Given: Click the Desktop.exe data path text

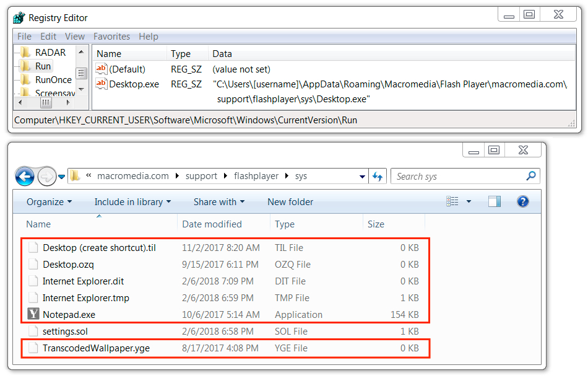Looking at the screenshot, I should (x=390, y=92).
